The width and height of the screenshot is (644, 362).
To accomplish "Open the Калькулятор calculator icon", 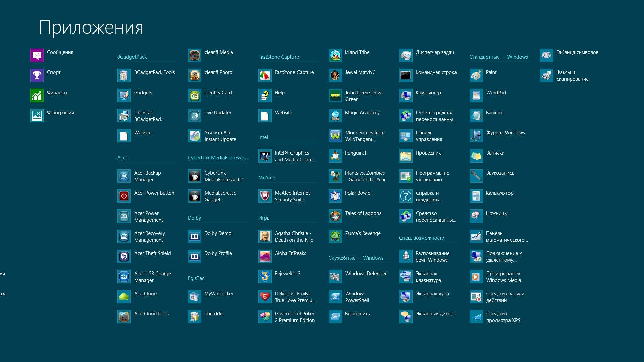I will pyautogui.click(x=476, y=196).
